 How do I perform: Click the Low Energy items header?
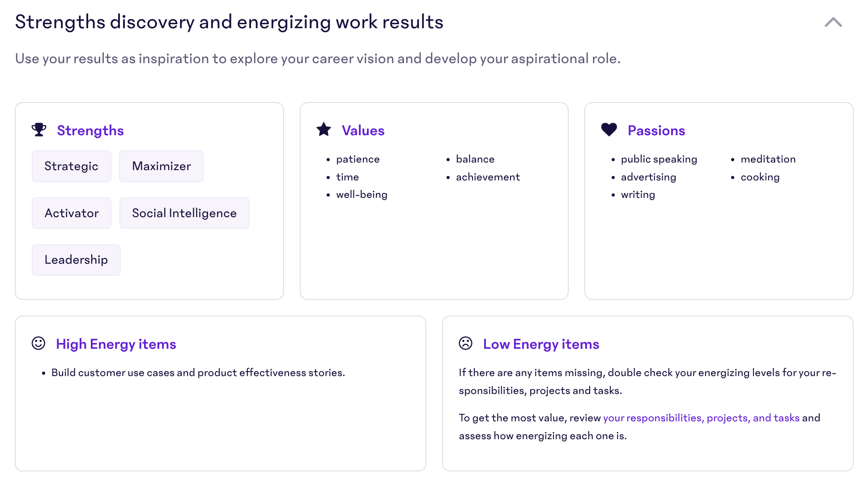click(x=540, y=344)
